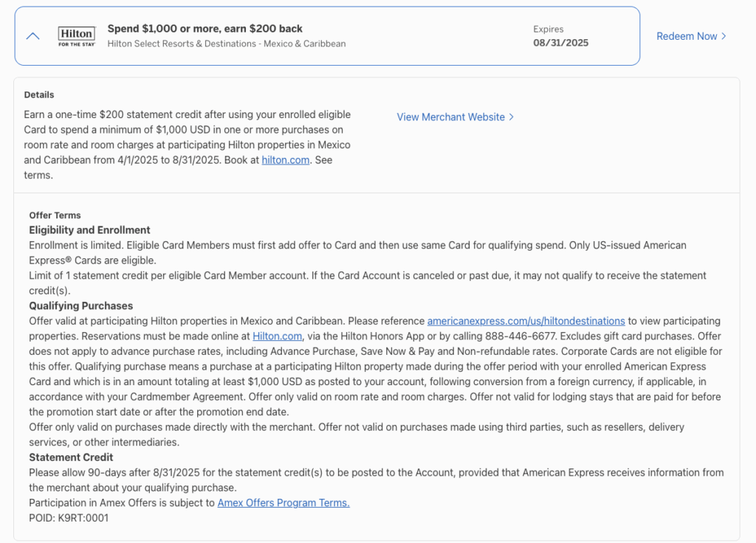Click the Hilton For The Stay logo

(77, 36)
